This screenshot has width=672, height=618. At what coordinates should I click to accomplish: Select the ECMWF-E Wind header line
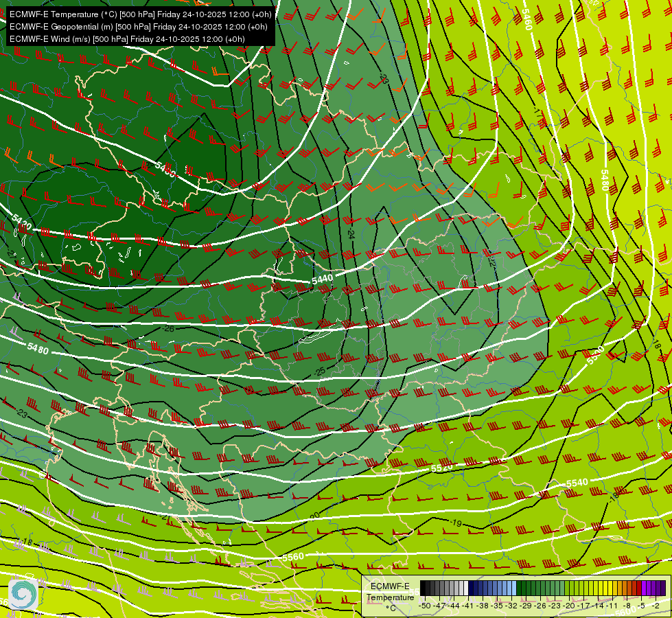pos(127,39)
